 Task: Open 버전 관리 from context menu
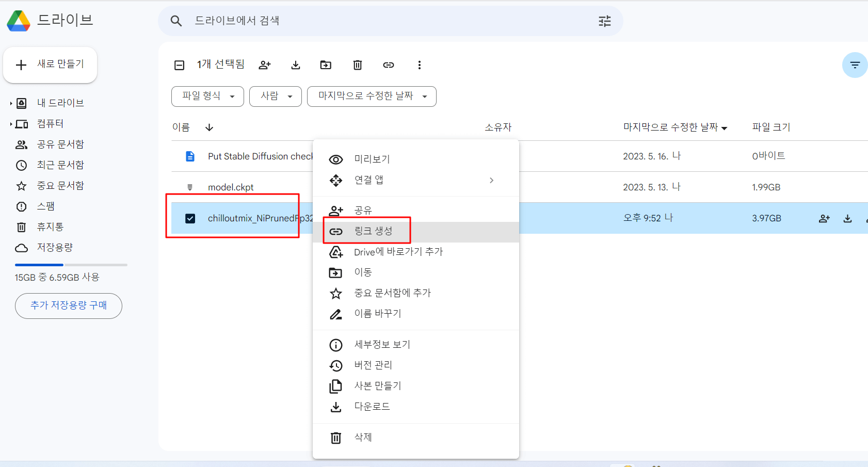pos(416,365)
